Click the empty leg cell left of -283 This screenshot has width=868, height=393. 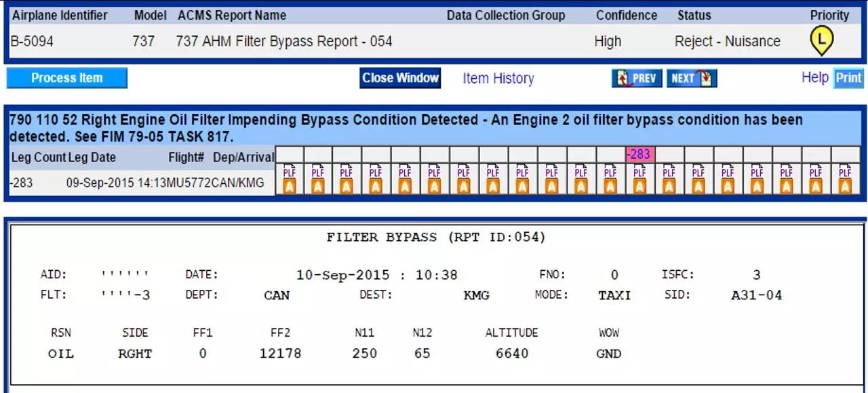pyautogui.click(x=610, y=154)
